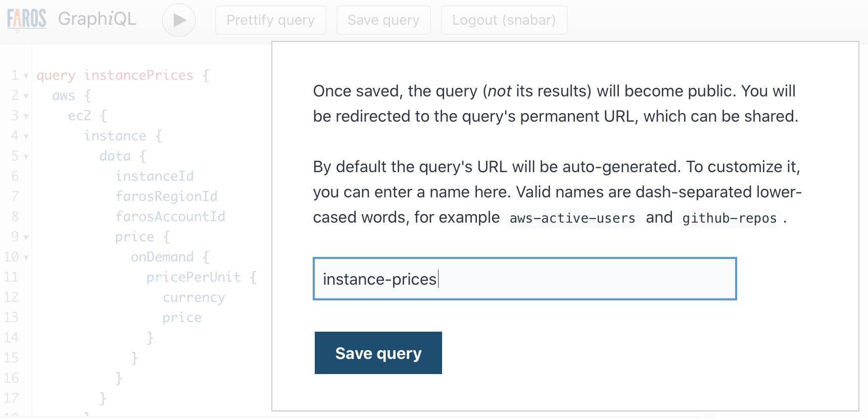Click the GraphiQL title text
The image size is (868, 419).
pos(97,19)
